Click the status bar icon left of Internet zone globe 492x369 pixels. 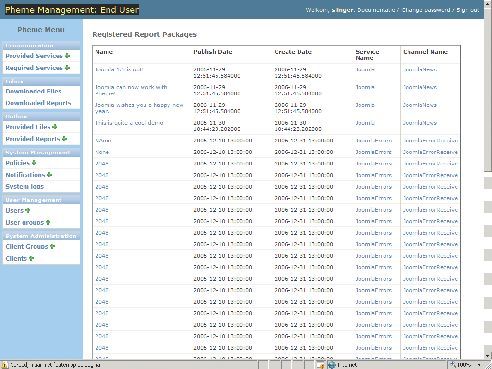coord(321,365)
